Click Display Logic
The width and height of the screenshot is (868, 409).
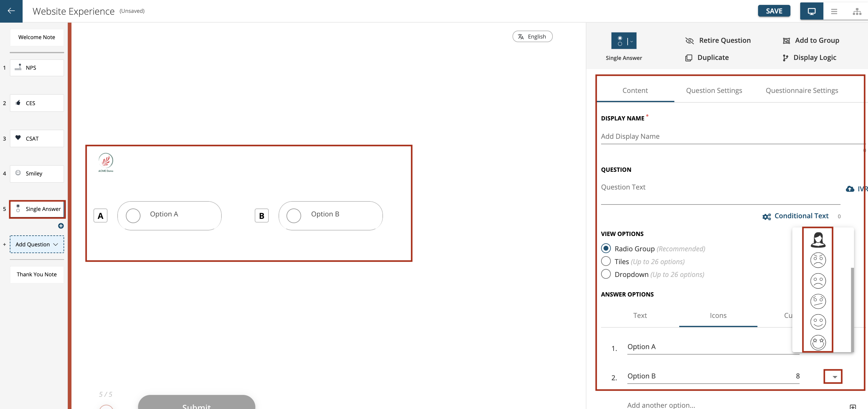[x=815, y=58]
